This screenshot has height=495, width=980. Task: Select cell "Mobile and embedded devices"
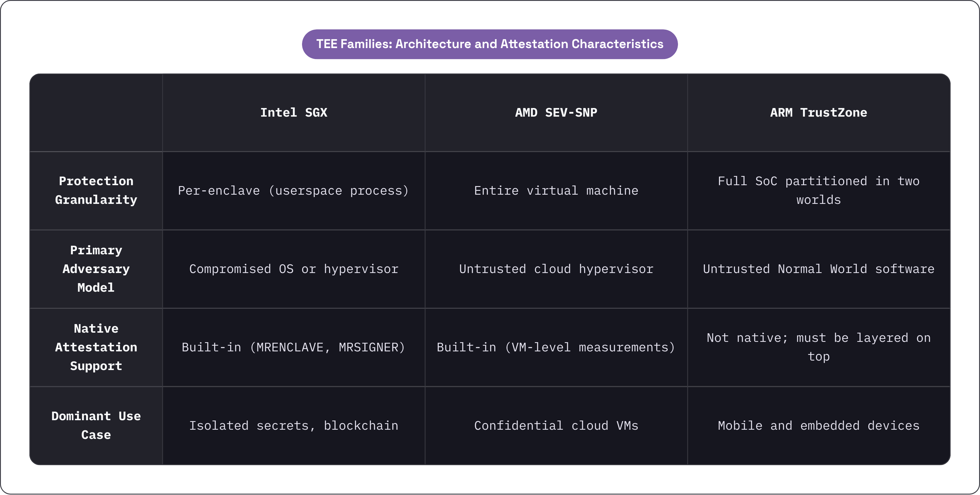[819, 426]
